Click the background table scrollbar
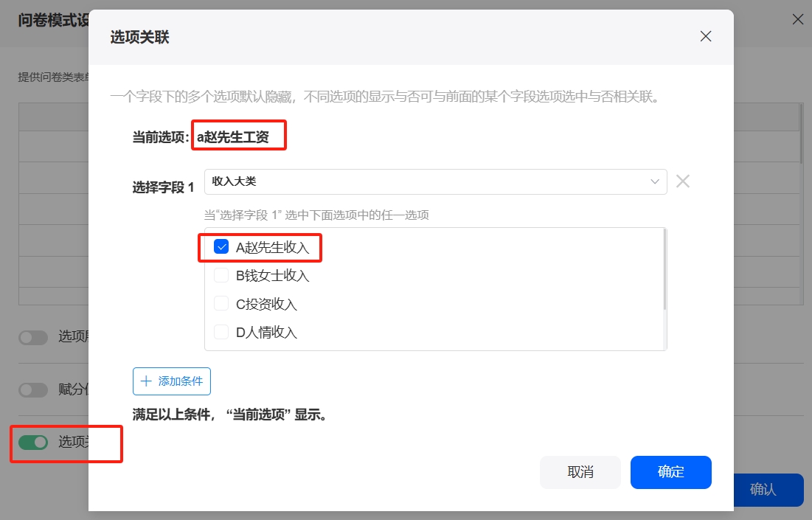The height and width of the screenshot is (520, 812). (x=802, y=133)
